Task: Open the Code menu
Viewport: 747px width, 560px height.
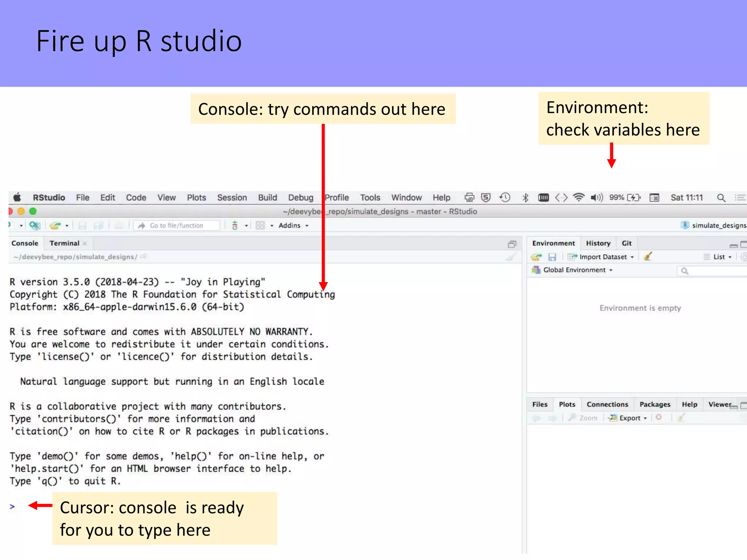Action: 136,198
